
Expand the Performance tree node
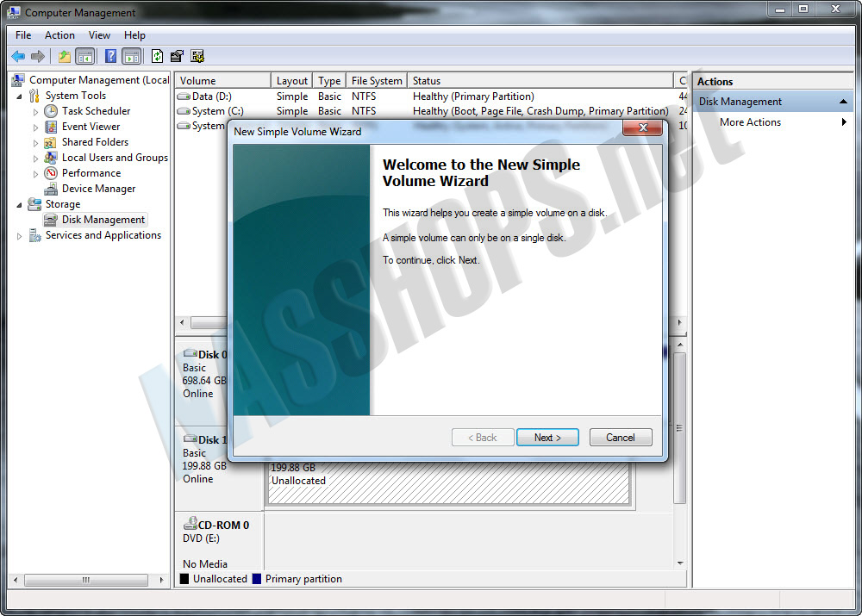click(x=35, y=174)
